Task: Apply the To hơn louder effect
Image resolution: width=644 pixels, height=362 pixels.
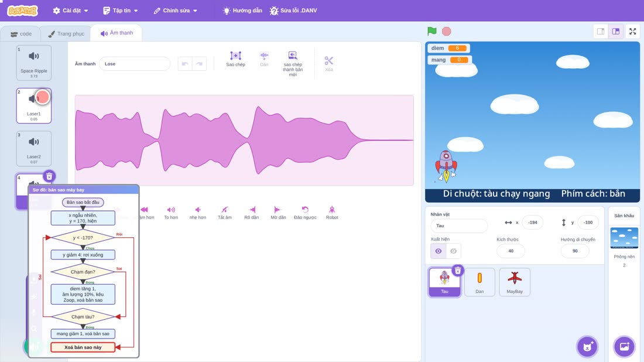Action: (171, 213)
